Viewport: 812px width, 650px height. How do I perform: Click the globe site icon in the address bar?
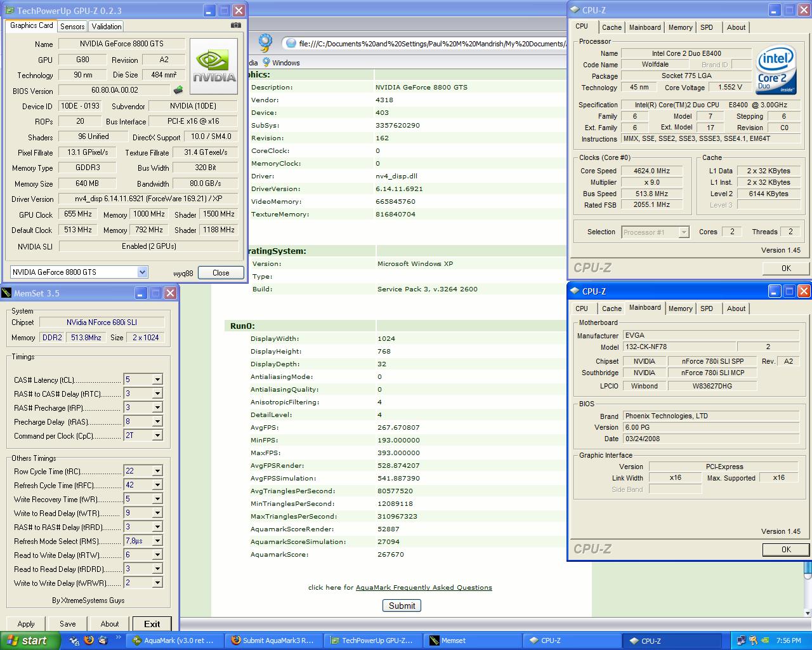(291, 44)
